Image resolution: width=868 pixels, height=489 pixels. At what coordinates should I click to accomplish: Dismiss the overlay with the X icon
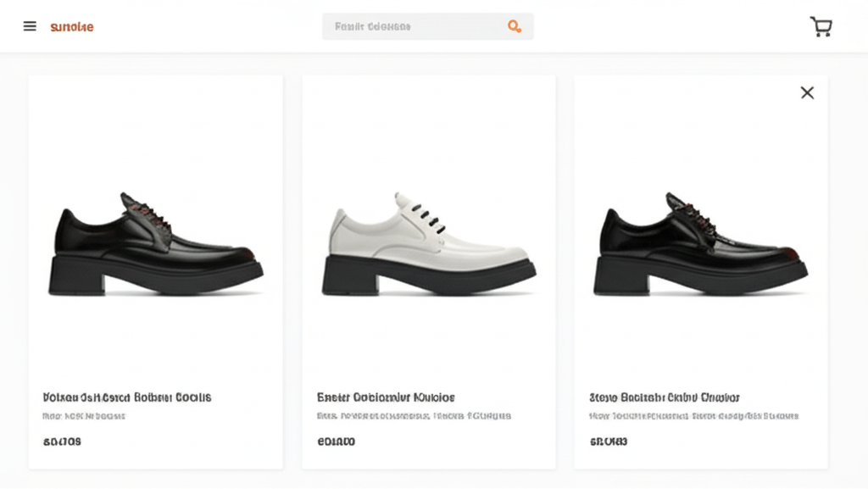coord(806,92)
